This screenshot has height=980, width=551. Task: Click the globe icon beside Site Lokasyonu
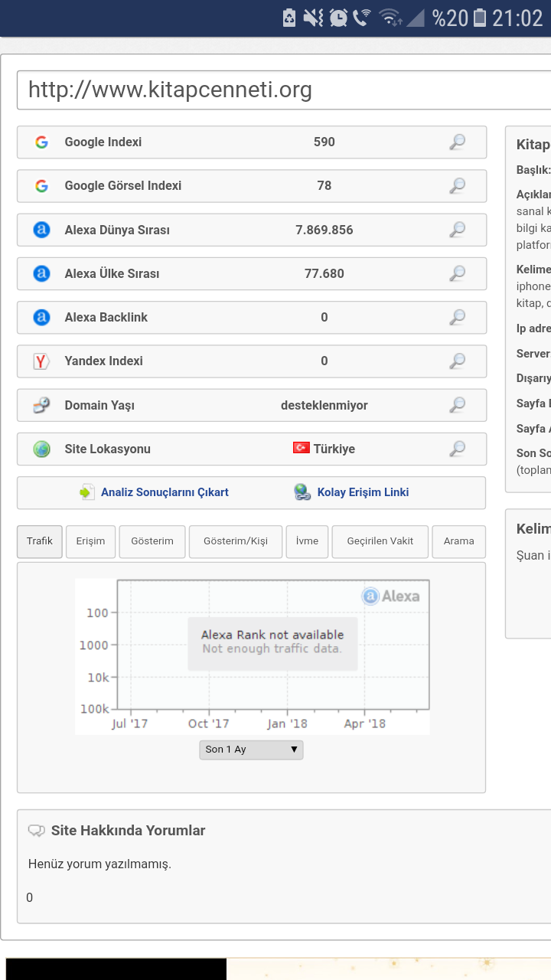click(x=41, y=449)
